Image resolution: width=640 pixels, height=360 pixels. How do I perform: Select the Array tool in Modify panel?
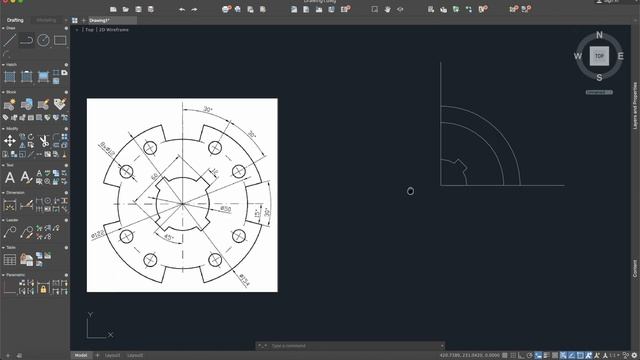pyautogui.click(x=64, y=137)
